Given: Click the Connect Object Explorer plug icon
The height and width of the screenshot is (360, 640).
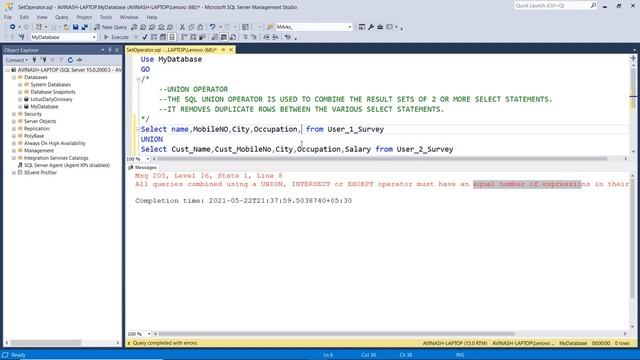Looking at the screenshot, I should (34, 60).
